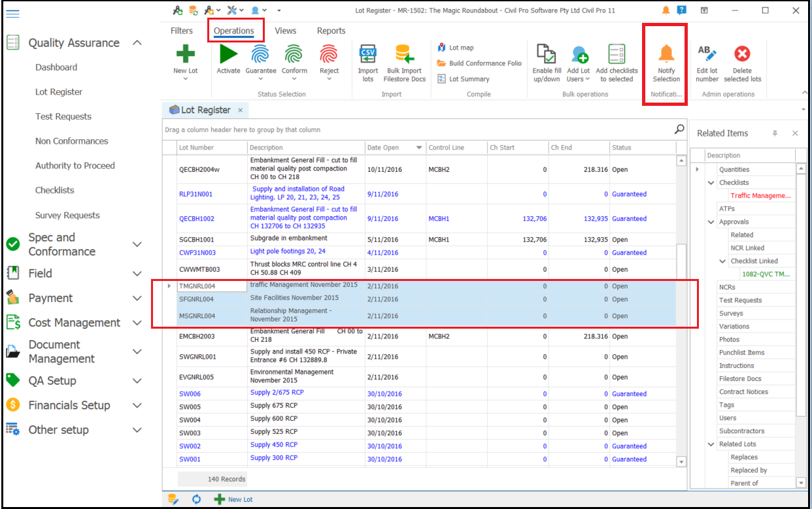Collapse the Quality Assurance sidebar section
812x509 pixels.
tap(137, 42)
